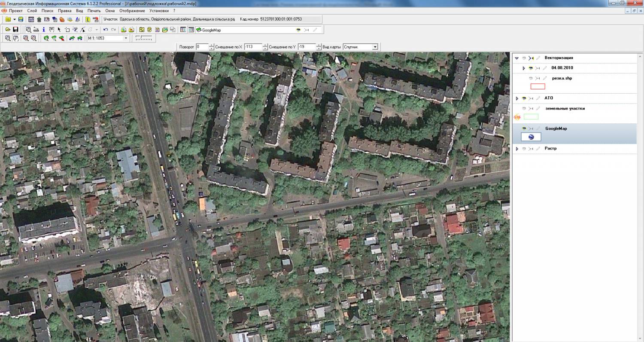Click the eye icon in GoogleMap toolbar field

[x=298, y=30]
